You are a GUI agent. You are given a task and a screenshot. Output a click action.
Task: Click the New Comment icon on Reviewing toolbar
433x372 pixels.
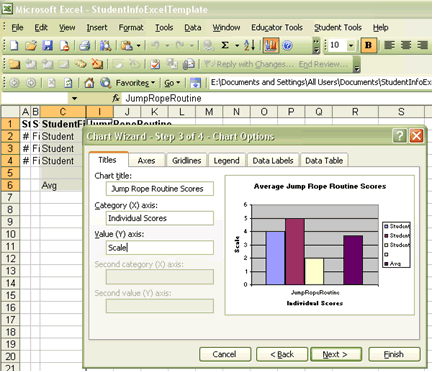14,64
